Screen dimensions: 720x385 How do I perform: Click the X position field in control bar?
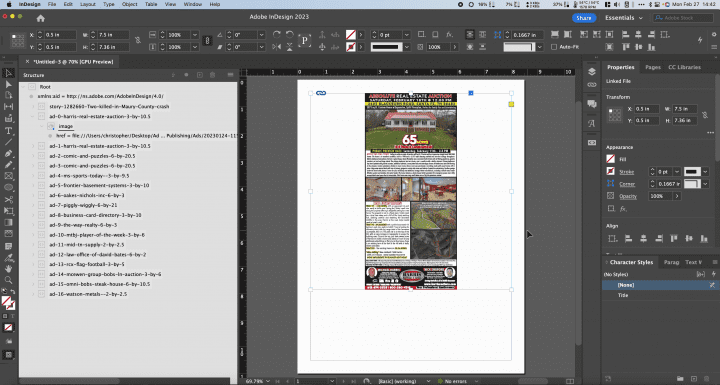point(60,35)
